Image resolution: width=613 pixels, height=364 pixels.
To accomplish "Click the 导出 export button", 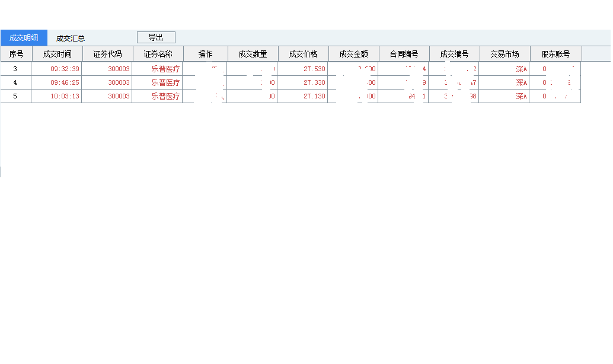I will (156, 37).
